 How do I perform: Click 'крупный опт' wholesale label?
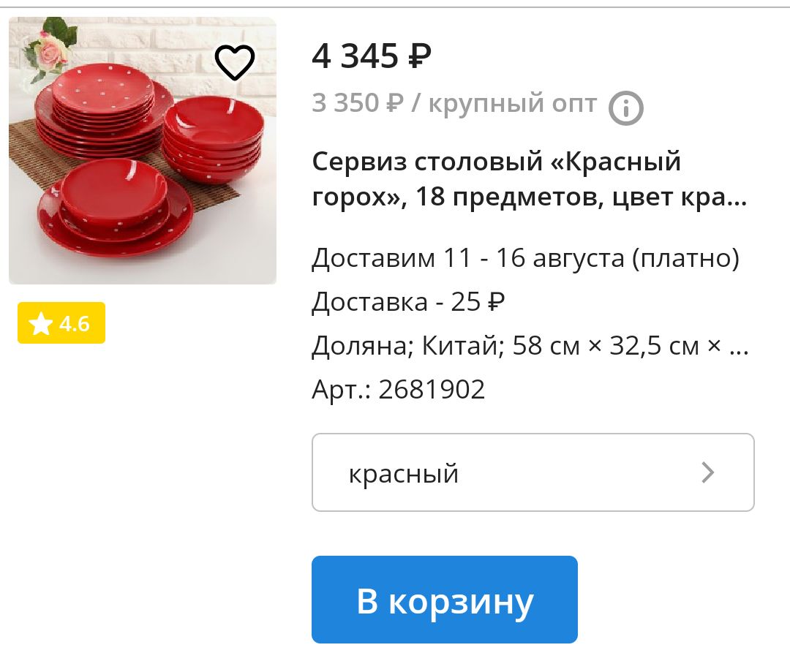(513, 104)
